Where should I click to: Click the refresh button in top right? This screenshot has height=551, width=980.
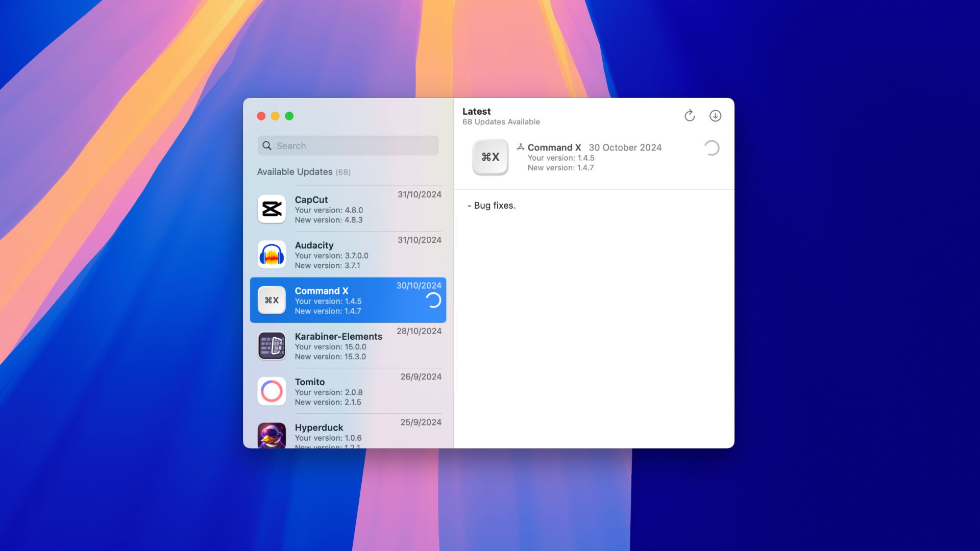(x=689, y=115)
